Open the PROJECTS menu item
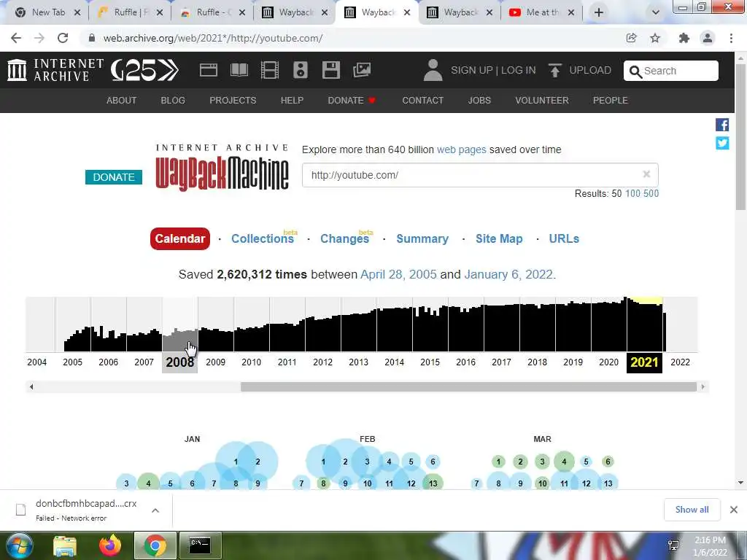The width and height of the screenshot is (747, 560). pos(233,101)
